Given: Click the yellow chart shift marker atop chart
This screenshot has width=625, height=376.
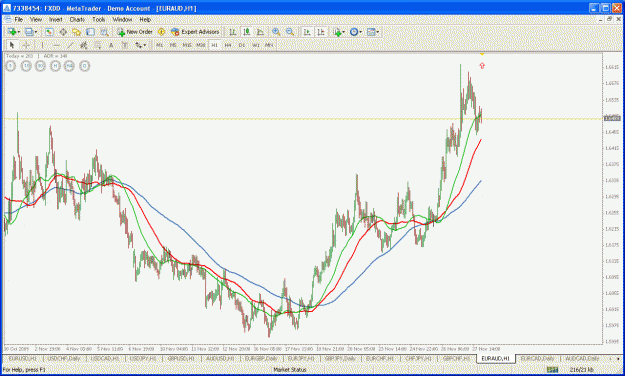Looking at the screenshot, I should click(482, 54).
